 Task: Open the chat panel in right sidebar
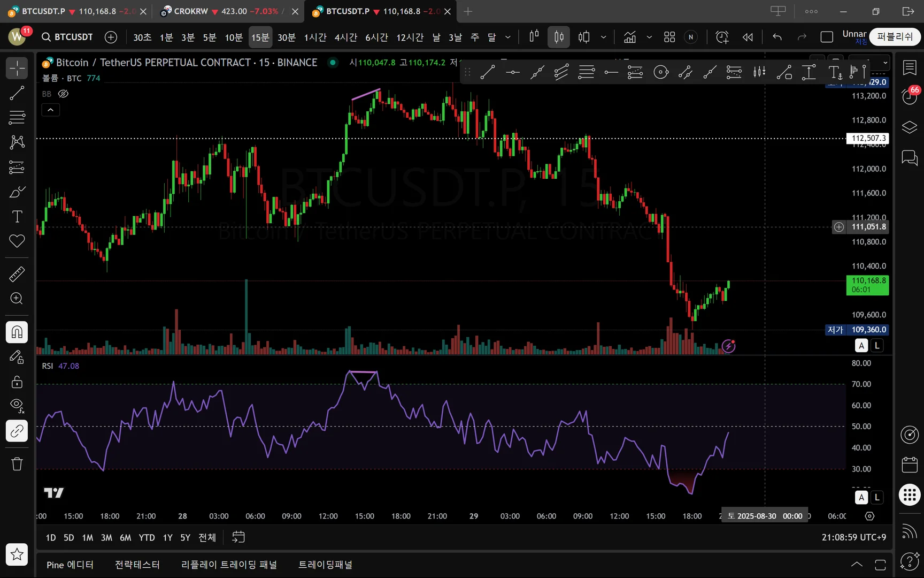(910, 158)
